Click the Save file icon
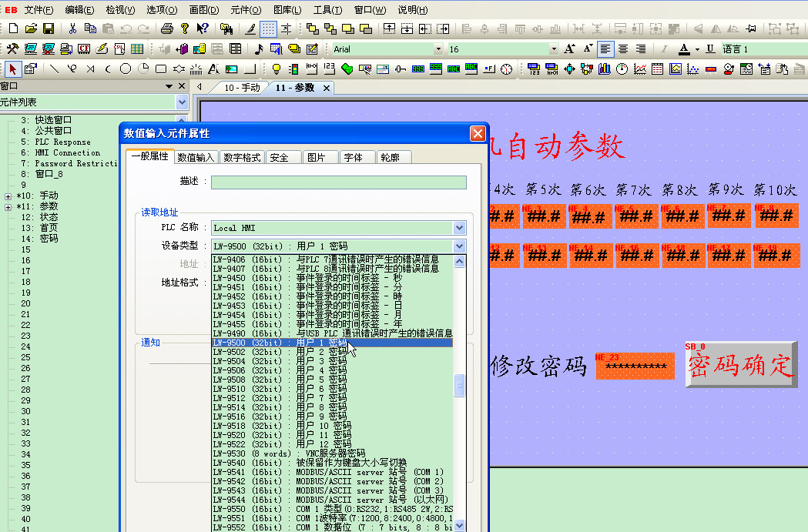The height and width of the screenshot is (532, 808). 48,28
